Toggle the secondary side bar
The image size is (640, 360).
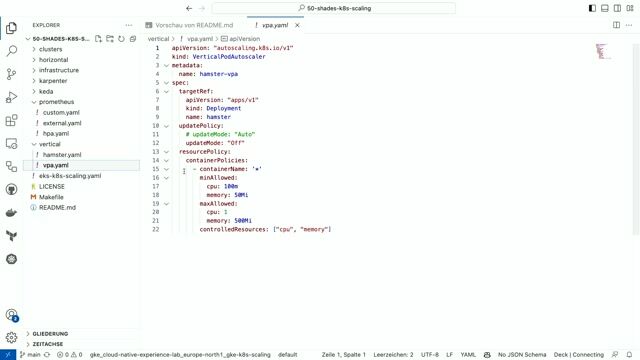tap(618, 8)
